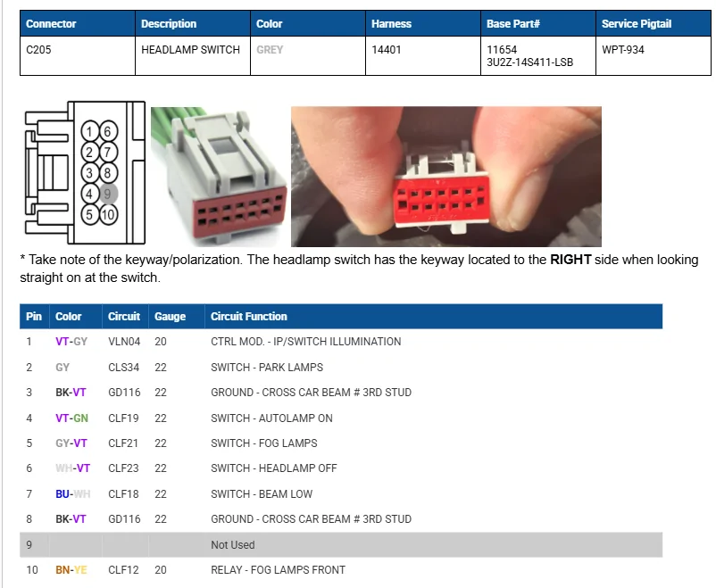Click the Circuit Function column header
The image size is (716, 588).
[434, 317]
